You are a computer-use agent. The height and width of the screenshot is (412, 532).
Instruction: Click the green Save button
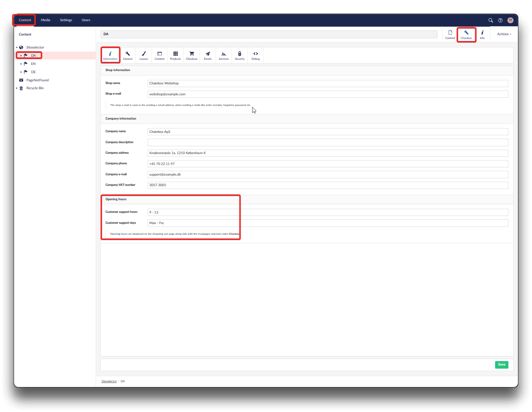(x=501, y=365)
